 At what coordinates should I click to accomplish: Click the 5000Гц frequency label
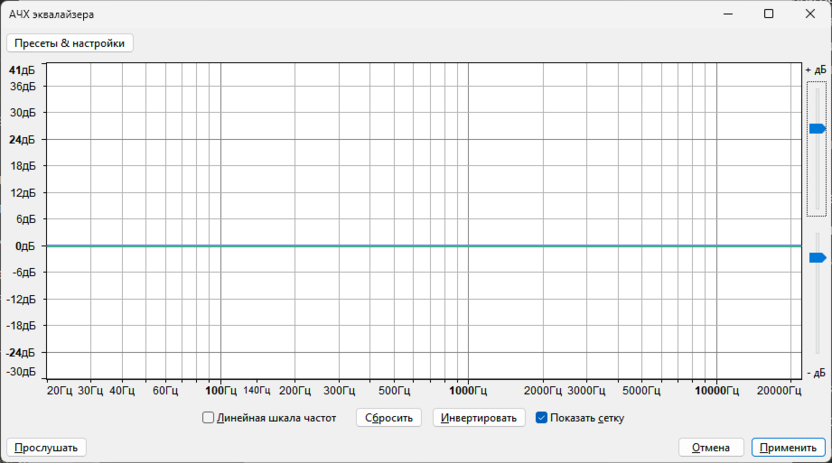coord(642,391)
